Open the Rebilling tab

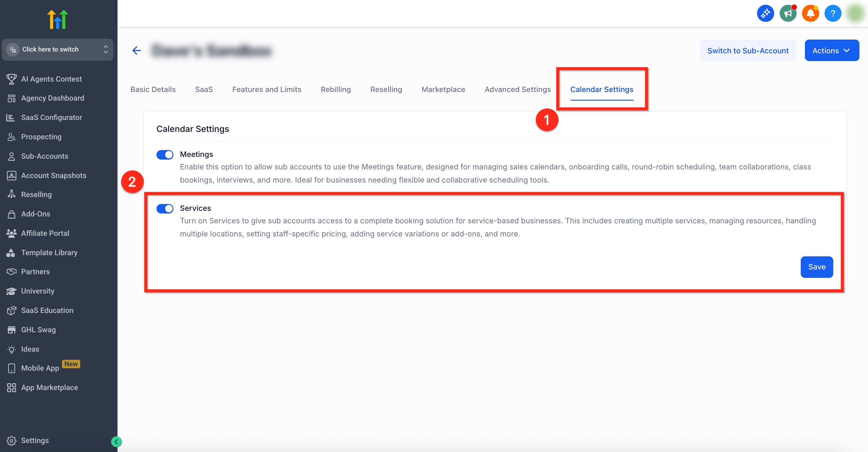(x=335, y=89)
